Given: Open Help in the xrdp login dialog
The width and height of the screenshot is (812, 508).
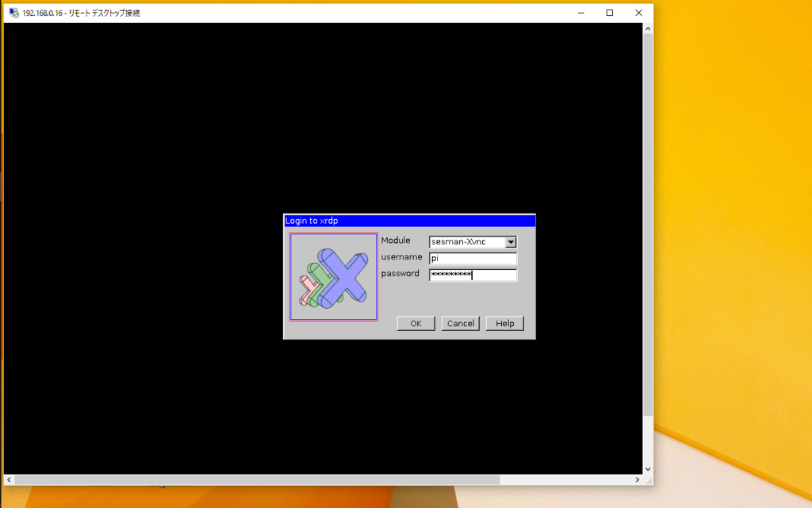Looking at the screenshot, I should 505,324.
